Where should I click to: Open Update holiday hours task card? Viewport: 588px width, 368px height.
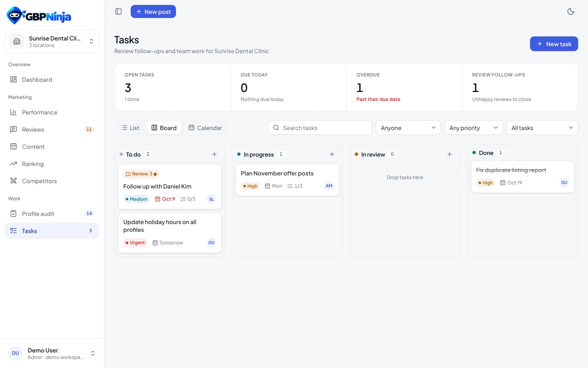coord(170,233)
